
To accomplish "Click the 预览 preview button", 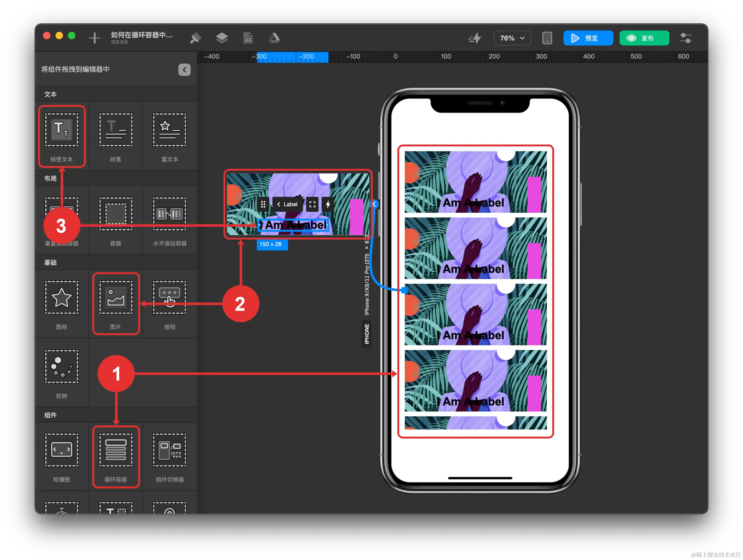I will (x=588, y=38).
